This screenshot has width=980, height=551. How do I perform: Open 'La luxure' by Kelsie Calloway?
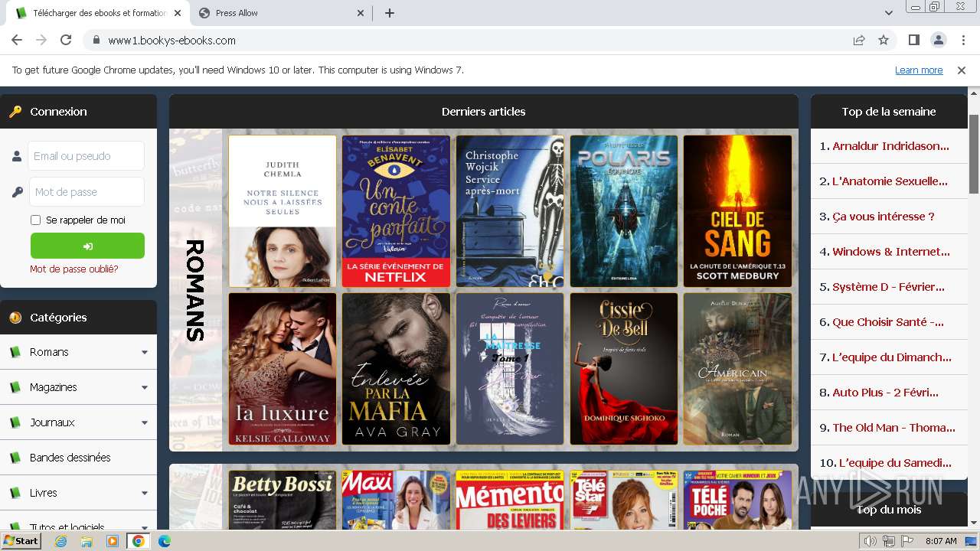tap(283, 369)
